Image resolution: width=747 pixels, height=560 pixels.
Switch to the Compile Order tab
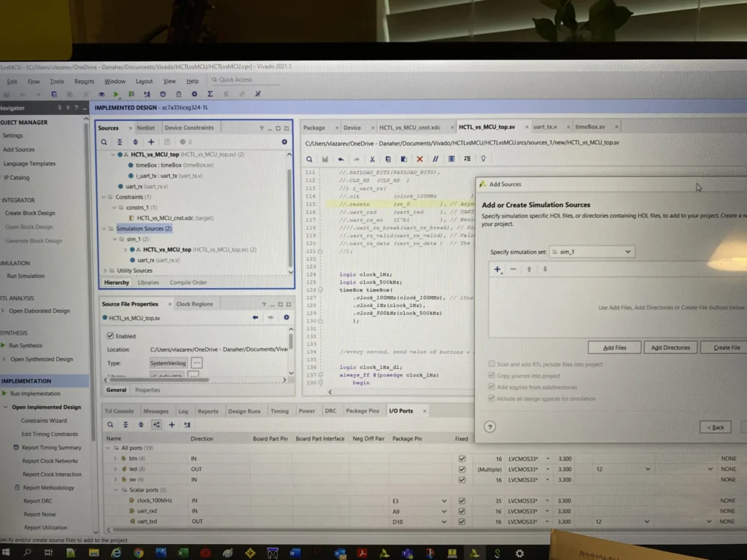pos(188,282)
